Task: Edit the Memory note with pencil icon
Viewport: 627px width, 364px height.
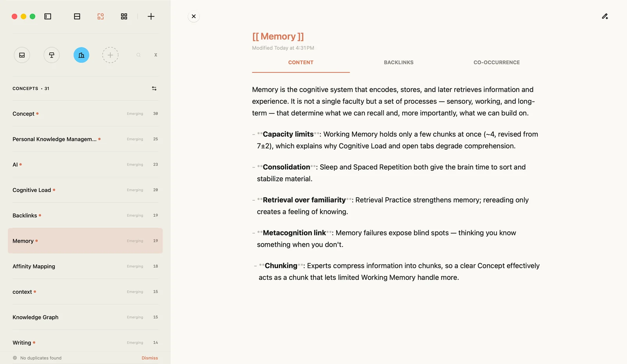Action: click(605, 16)
